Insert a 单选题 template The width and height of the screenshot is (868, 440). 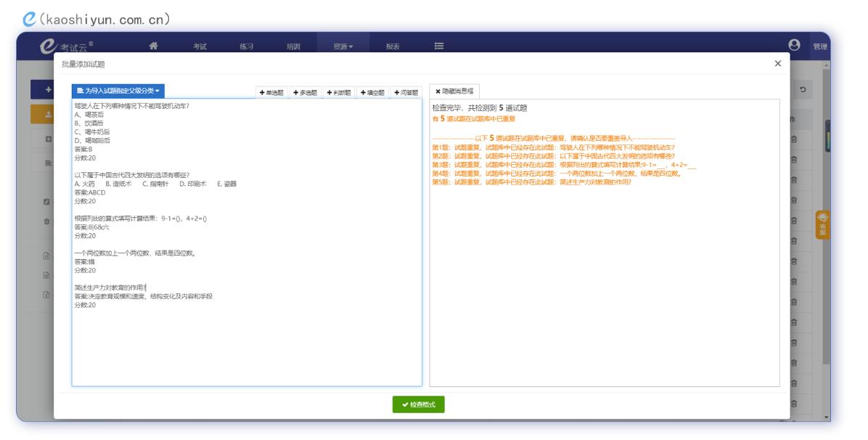coord(271,92)
